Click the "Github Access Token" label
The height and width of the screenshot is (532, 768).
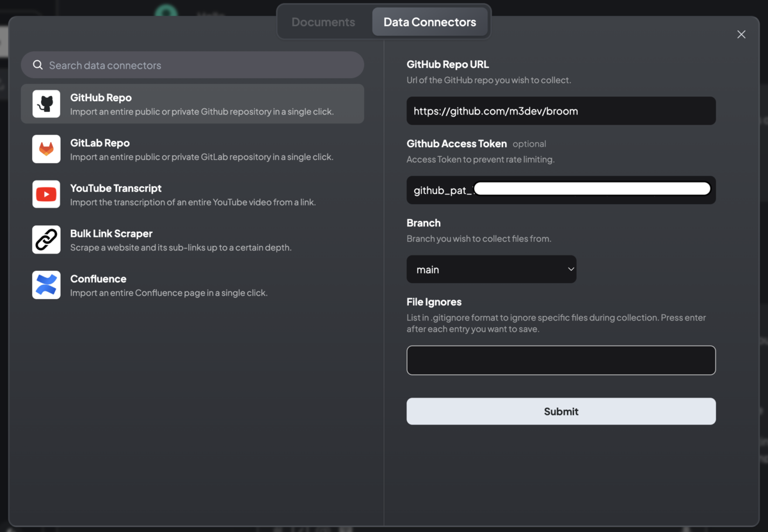click(457, 144)
